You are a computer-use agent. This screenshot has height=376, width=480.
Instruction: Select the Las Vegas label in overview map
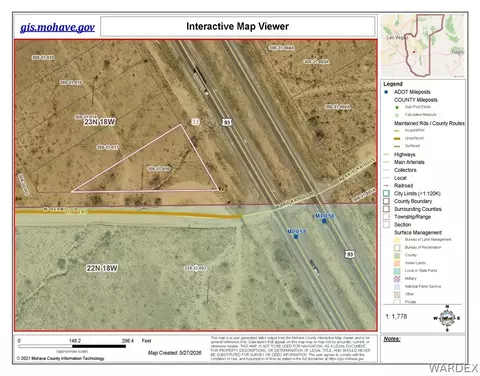tap(397, 37)
